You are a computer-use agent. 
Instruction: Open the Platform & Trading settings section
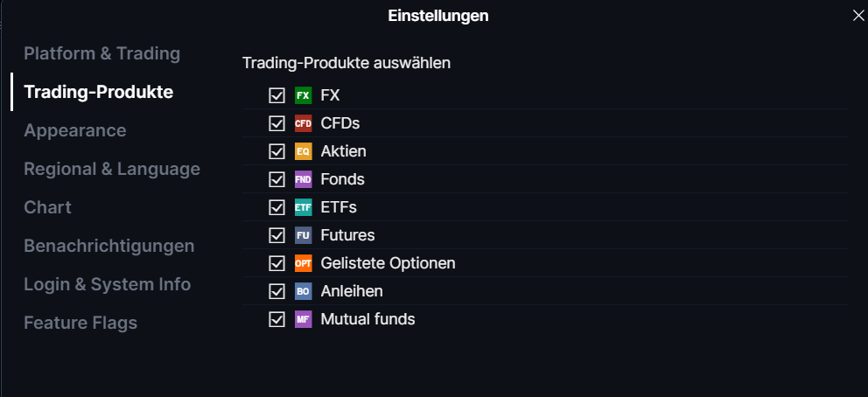(x=101, y=53)
